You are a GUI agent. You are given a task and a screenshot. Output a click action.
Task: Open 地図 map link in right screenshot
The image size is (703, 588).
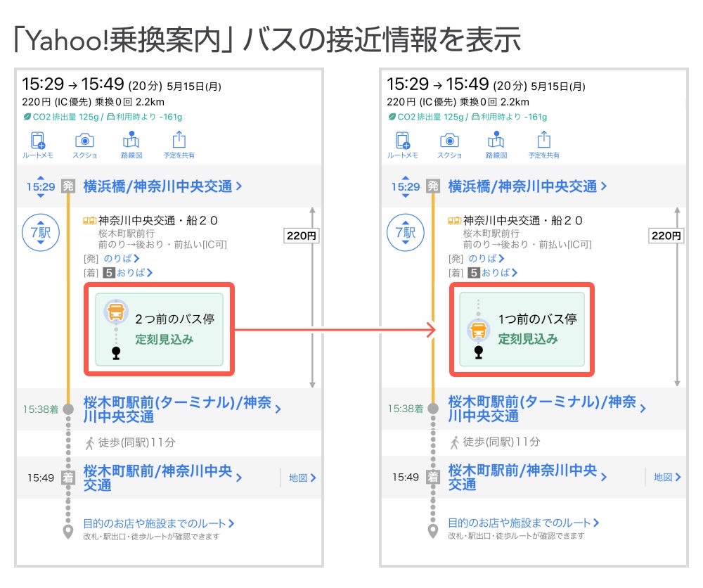pos(667,478)
